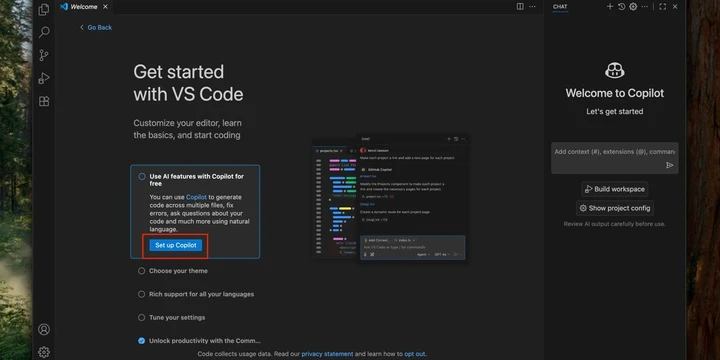Split the editor right
This screenshot has width=720, height=360.
pos(520,6)
